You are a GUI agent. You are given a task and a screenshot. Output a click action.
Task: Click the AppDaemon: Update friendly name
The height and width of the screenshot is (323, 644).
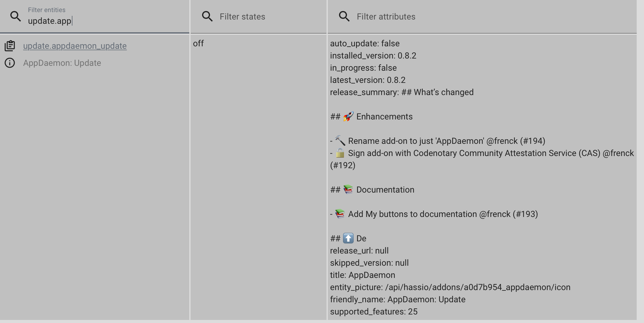(62, 63)
